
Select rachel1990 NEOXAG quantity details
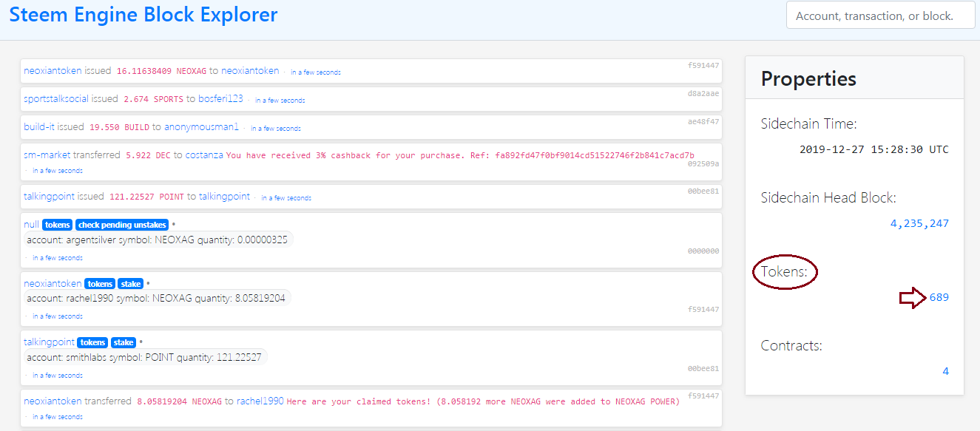pos(158,298)
